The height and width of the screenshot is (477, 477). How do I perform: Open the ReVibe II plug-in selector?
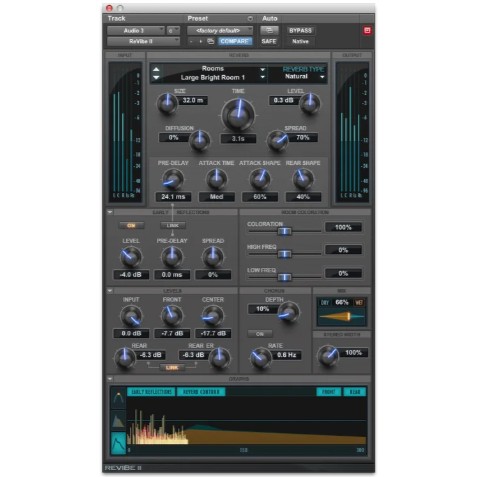(143, 41)
